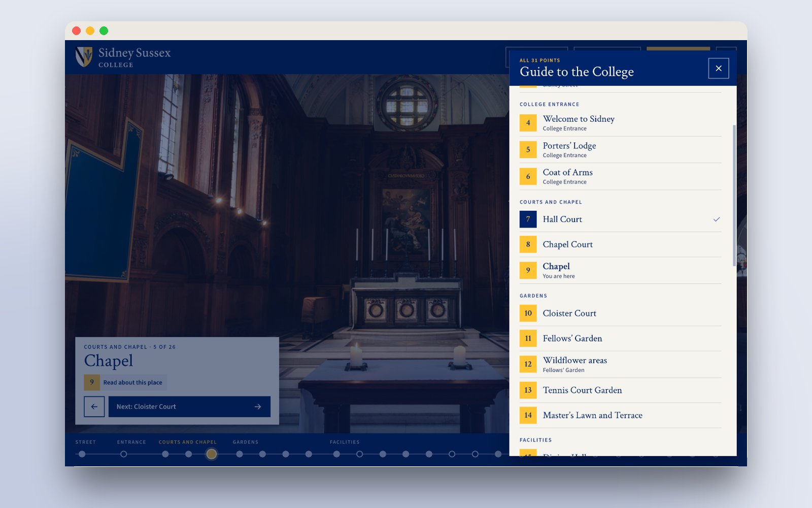Choose Hall Court in the guide list
The height and width of the screenshot is (508, 812).
pos(620,219)
